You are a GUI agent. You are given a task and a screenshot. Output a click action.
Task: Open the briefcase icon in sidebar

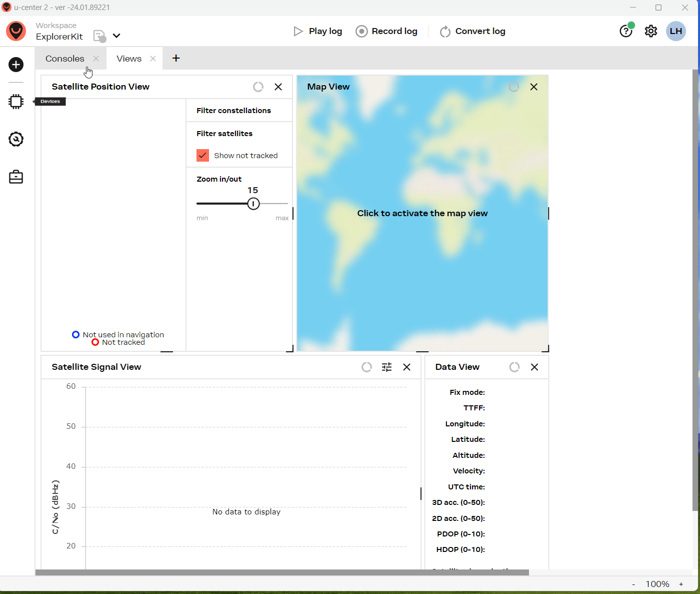pyautogui.click(x=16, y=177)
